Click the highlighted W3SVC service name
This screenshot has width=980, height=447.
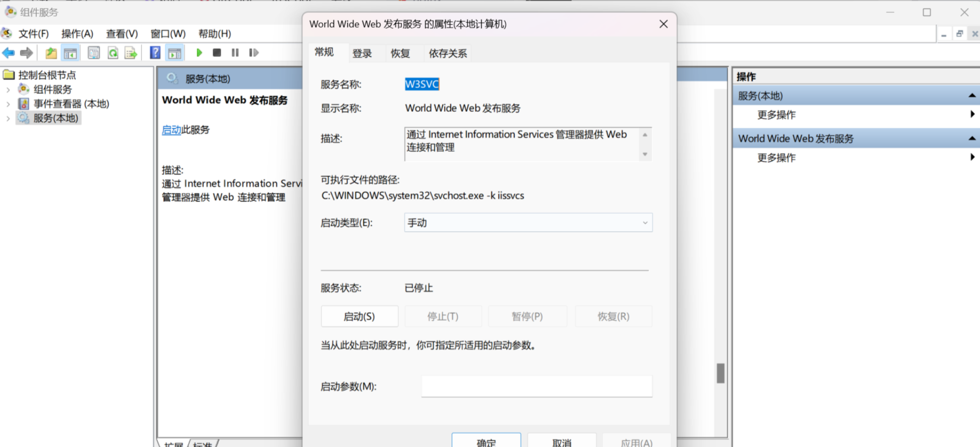click(x=422, y=84)
